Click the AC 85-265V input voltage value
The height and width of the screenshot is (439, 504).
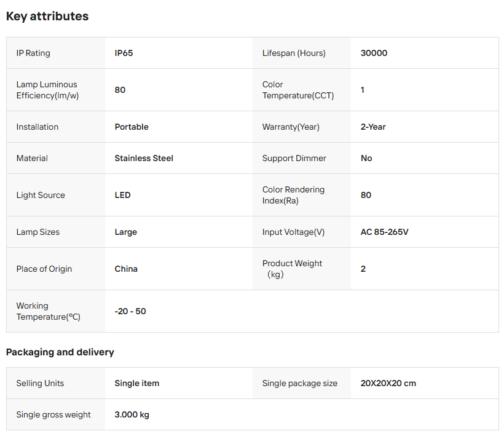pyautogui.click(x=384, y=232)
